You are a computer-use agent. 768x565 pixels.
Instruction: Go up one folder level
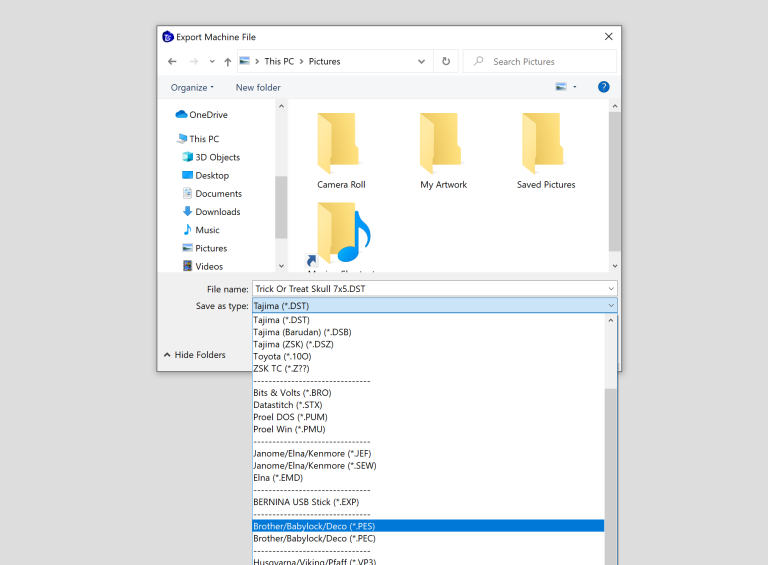click(x=227, y=61)
